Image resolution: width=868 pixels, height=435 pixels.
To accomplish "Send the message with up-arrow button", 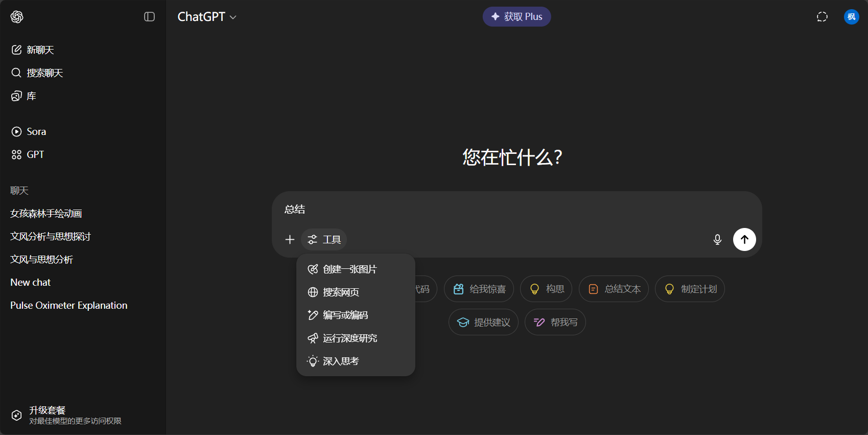I will pos(744,239).
